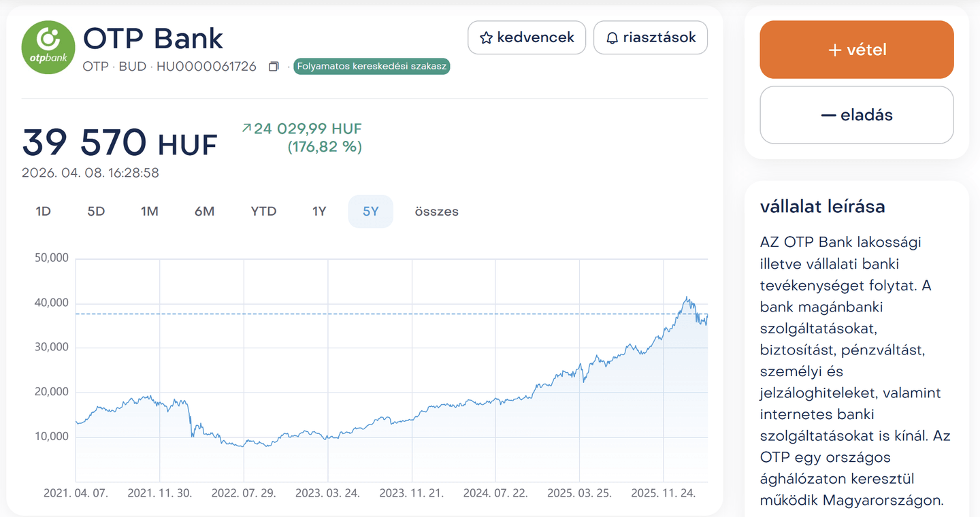Image resolution: width=980 pixels, height=517 pixels.
Task: Click the 50,000 y-axis label
Action: [x=50, y=258]
